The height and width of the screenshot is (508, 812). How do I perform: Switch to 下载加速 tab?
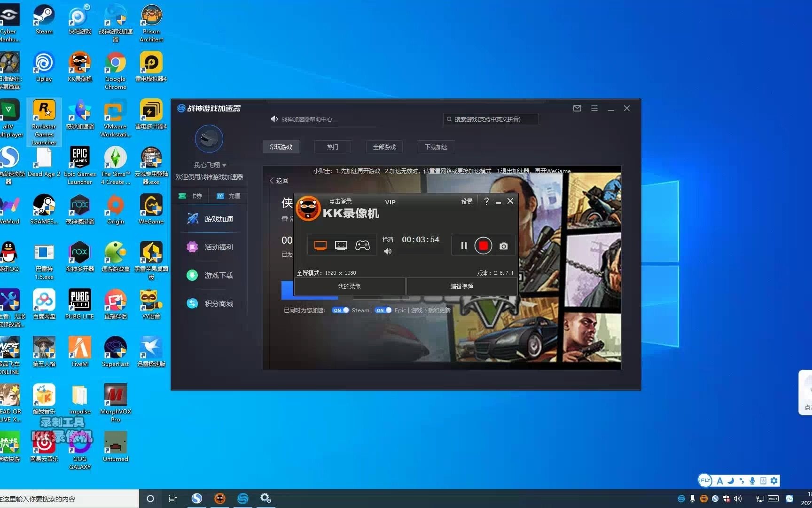tap(436, 147)
